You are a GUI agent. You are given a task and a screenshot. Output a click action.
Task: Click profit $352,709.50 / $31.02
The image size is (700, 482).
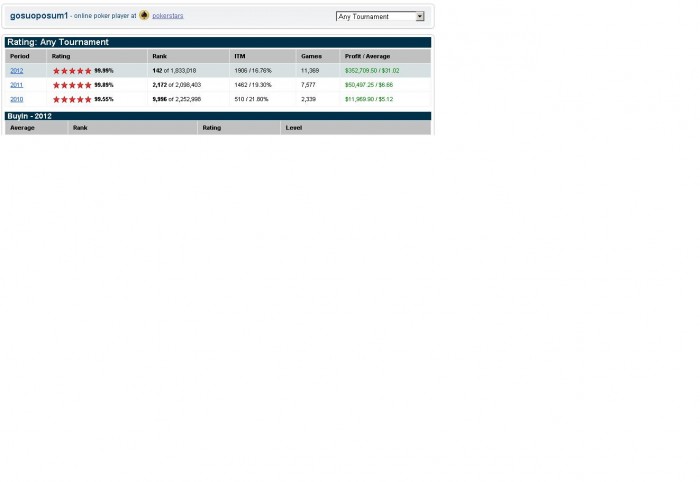point(372,71)
